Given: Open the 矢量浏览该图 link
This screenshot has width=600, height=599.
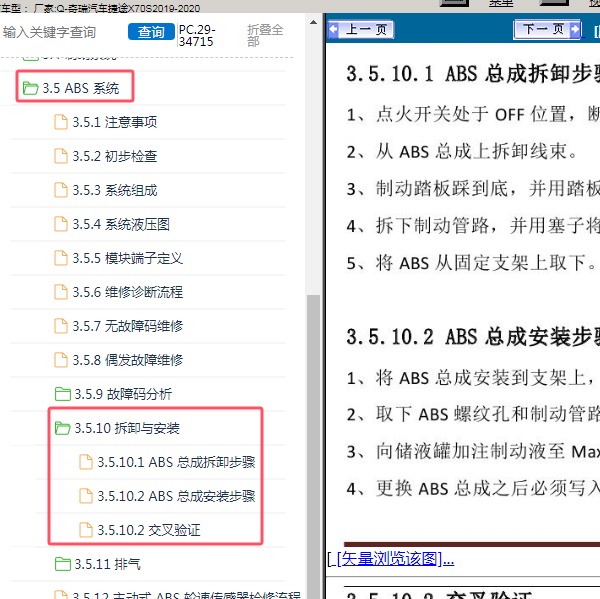Looking at the screenshot, I should pos(391,559).
